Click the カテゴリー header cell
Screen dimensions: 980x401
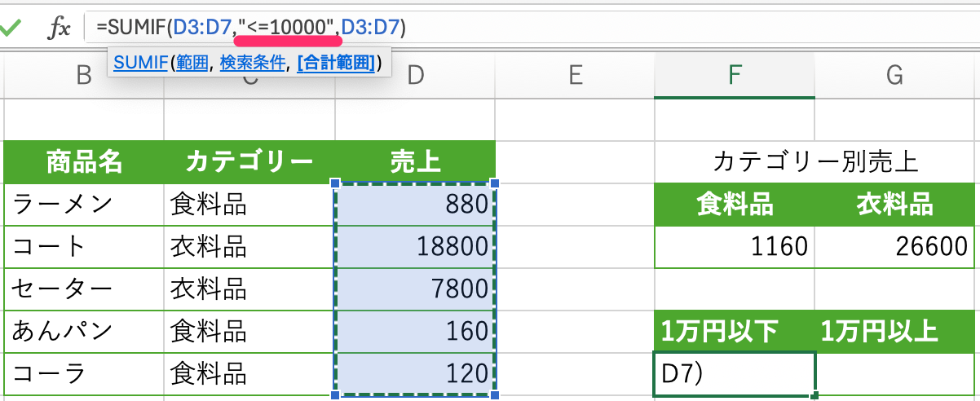point(249,161)
